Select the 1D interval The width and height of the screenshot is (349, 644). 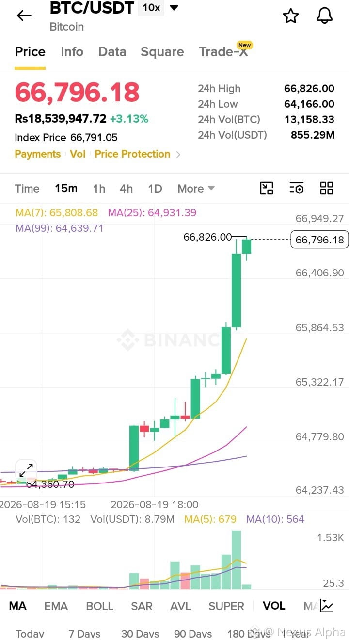155,189
